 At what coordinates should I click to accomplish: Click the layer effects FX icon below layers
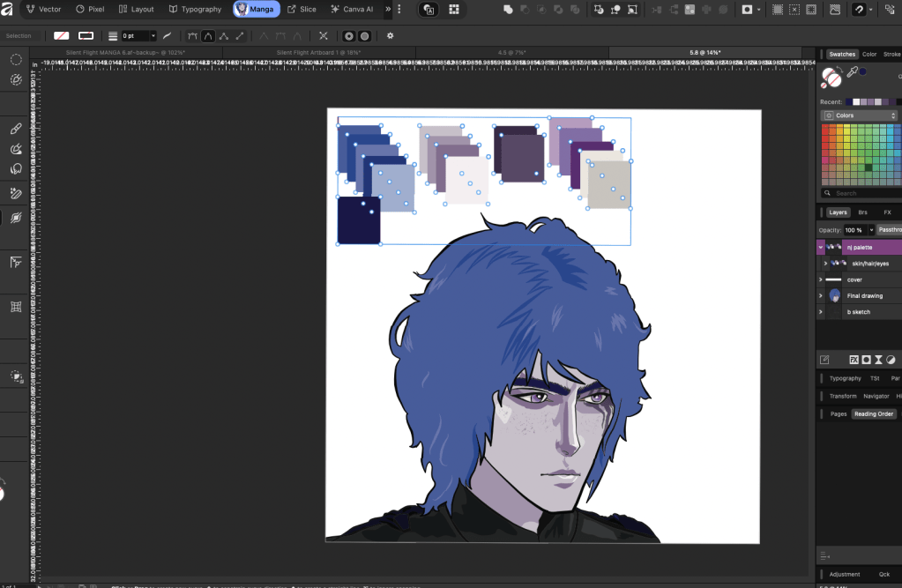click(x=854, y=360)
